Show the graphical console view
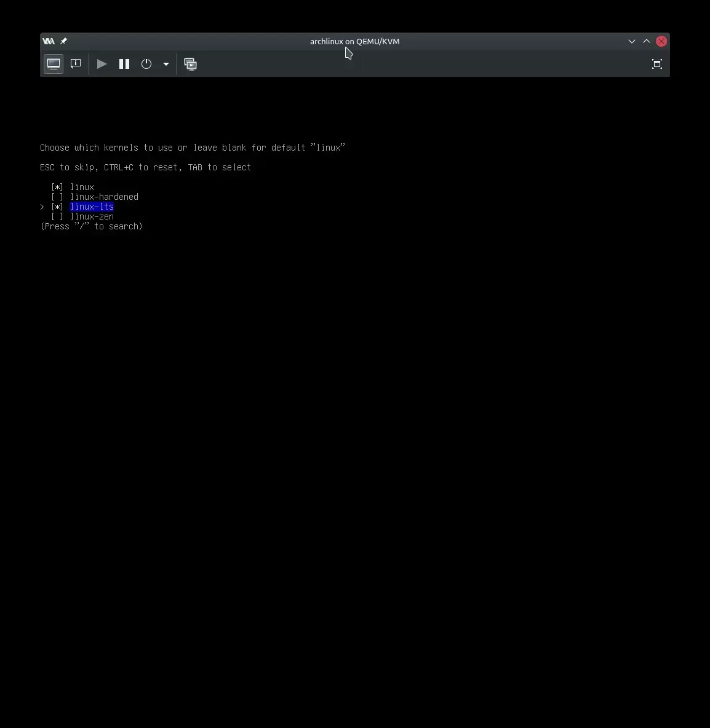 point(54,64)
